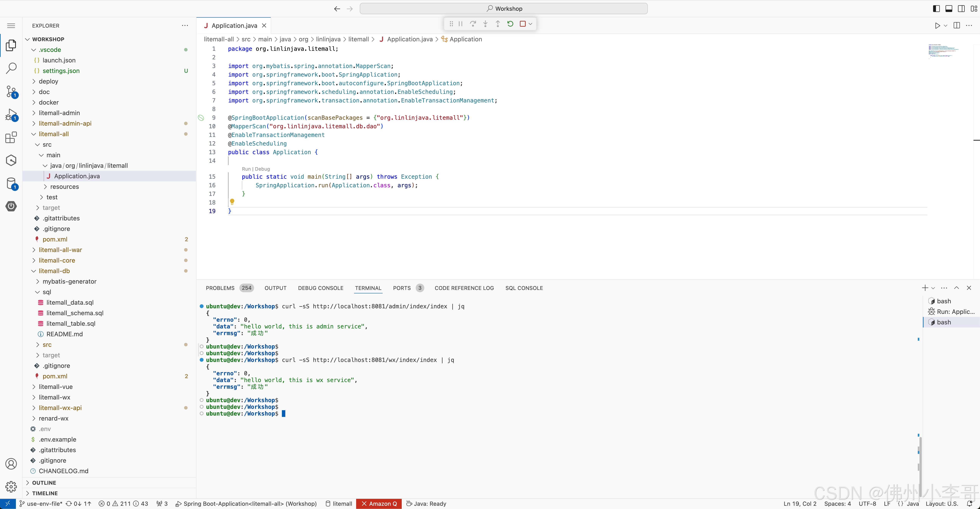This screenshot has width=980, height=509.
Task: Open the SQL CONSOLE tab
Action: (x=524, y=288)
